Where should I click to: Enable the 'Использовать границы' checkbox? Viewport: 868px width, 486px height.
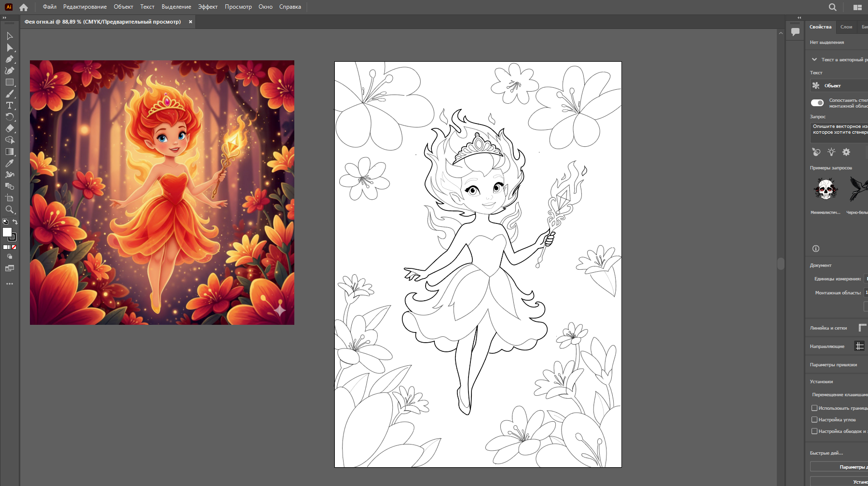[x=814, y=408]
